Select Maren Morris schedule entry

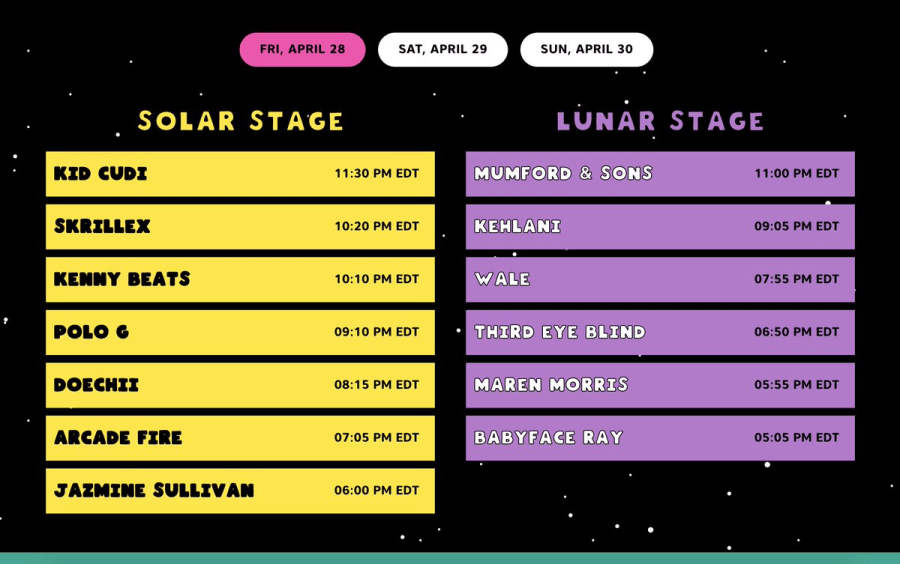pyautogui.click(x=660, y=385)
